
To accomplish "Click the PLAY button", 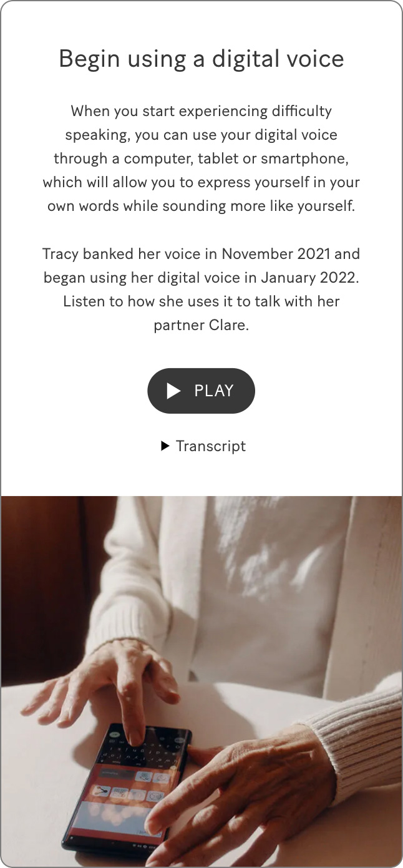I will coord(201,391).
